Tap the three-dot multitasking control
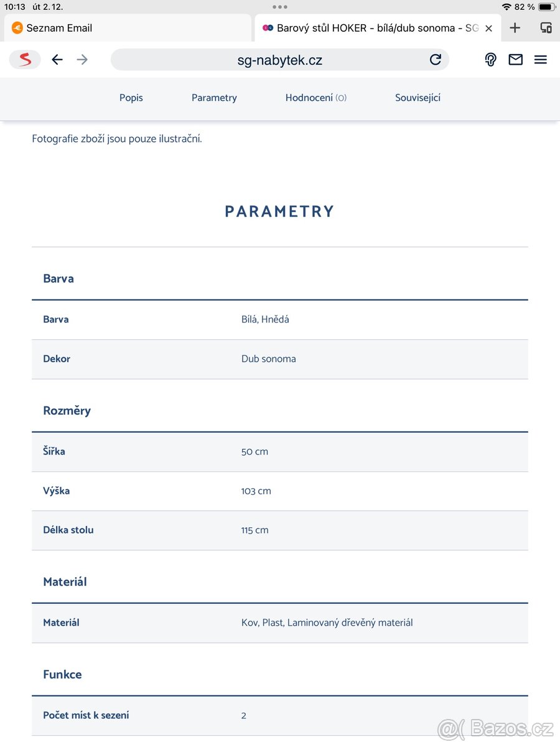Viewport: 560px width, 747px height. (x=280, y=7)
